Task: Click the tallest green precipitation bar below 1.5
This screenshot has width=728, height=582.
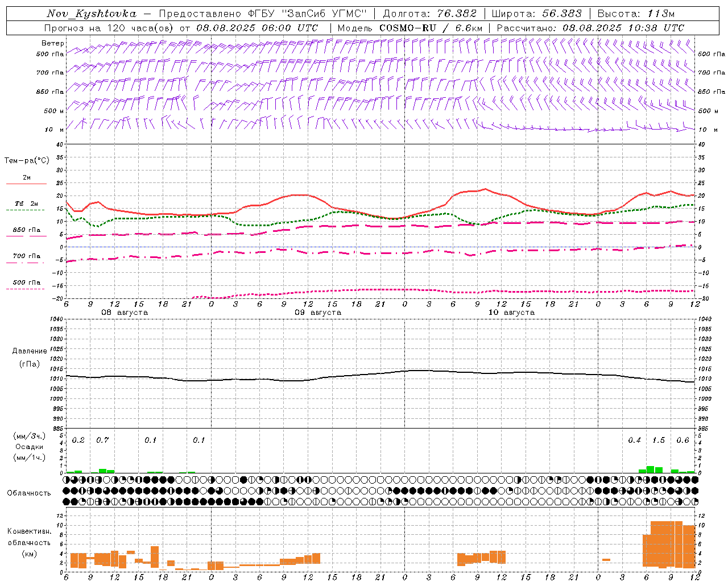Action: (x=650, y=469)
